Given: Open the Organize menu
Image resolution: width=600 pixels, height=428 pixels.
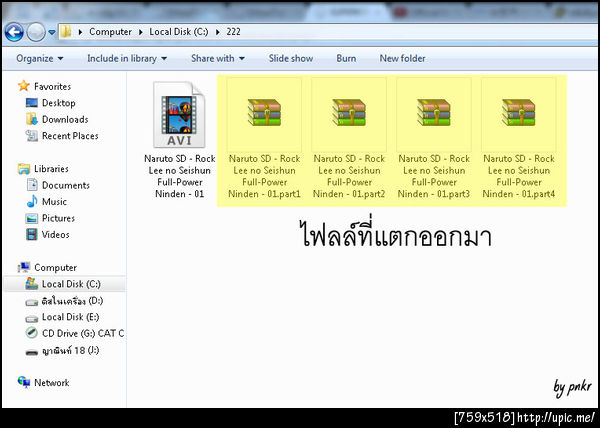Looking at the screenshot, I should [x=40, y=59].
